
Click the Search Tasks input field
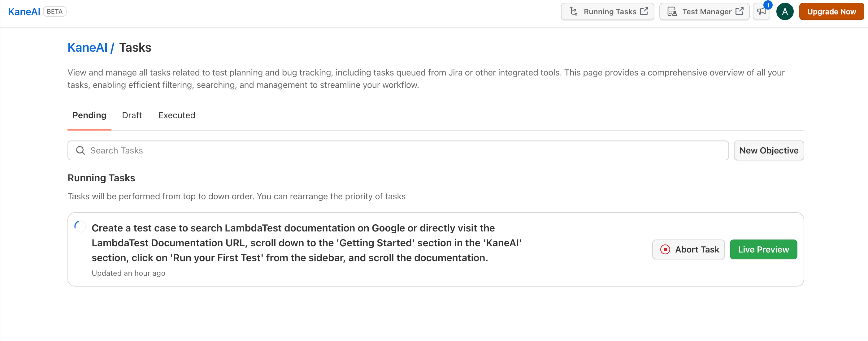click(x=397, y=150)
